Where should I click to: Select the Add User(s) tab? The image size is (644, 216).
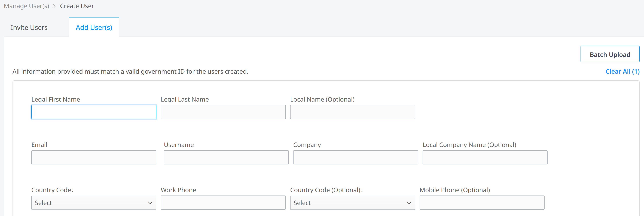click(94, 27)
